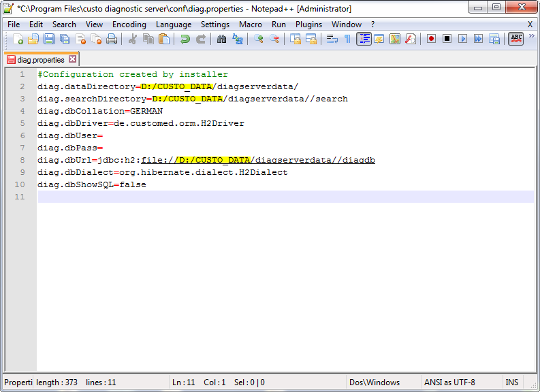Open the Window menu
The image size is (540, 392).
(x=347, y=24)
